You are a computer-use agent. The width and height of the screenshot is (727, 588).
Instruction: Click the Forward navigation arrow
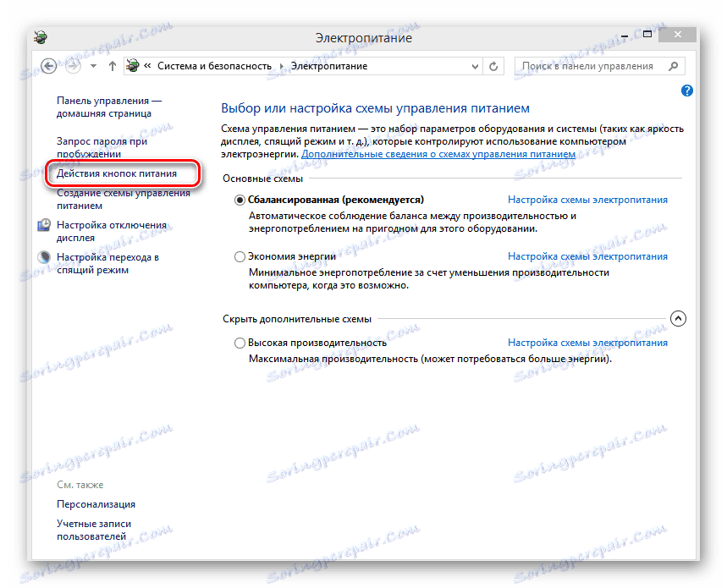click(x=73, y=66)
